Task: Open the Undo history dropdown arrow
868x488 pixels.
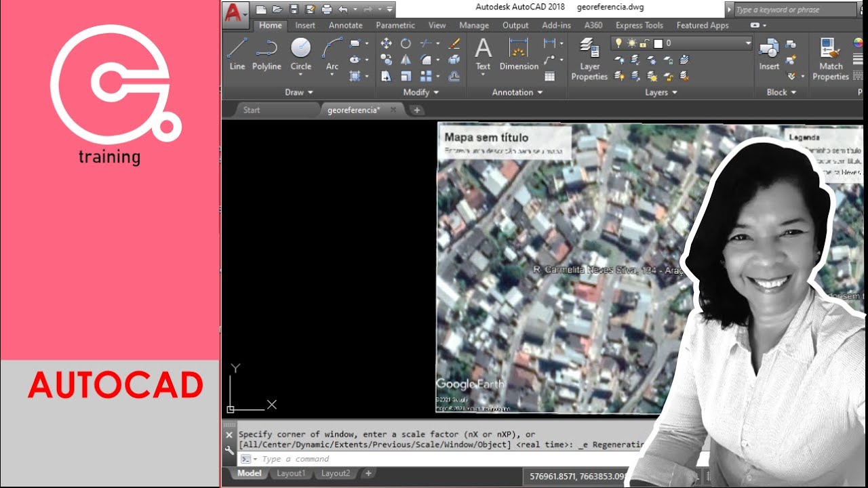Action: 355,9
